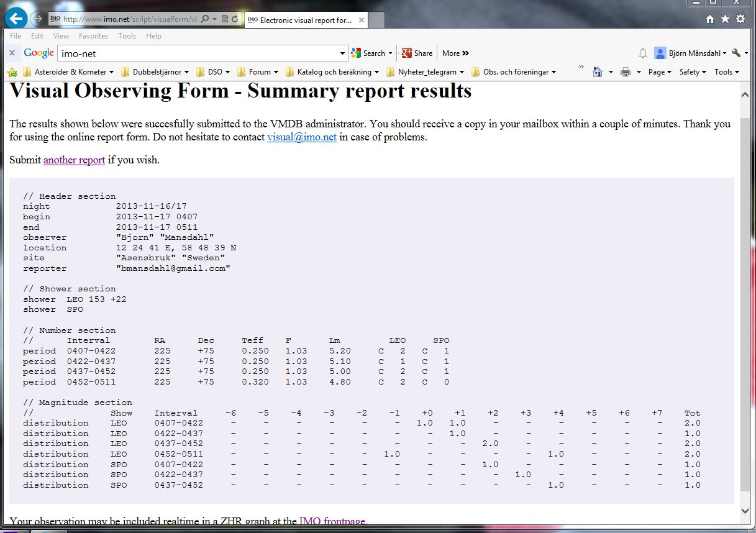756x533 pixels.
Task: Open the Nyheter_telegram favorites folder
Action: (425, 72)
